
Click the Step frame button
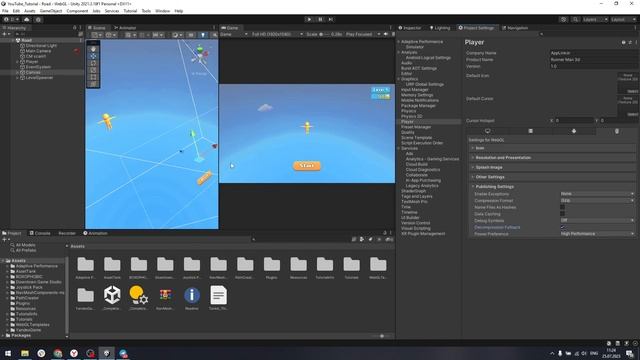click(331, 19)
